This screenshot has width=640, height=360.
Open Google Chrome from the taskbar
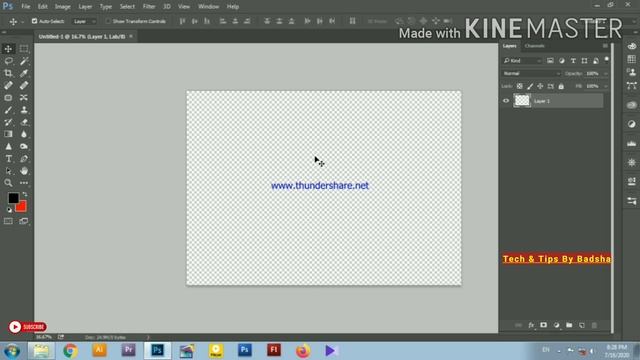70,351
